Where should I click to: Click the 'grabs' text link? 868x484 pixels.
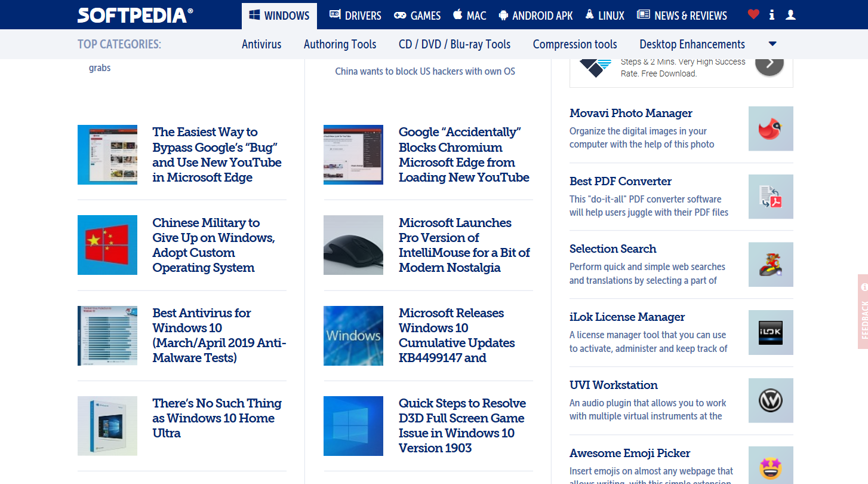[100, 68]
